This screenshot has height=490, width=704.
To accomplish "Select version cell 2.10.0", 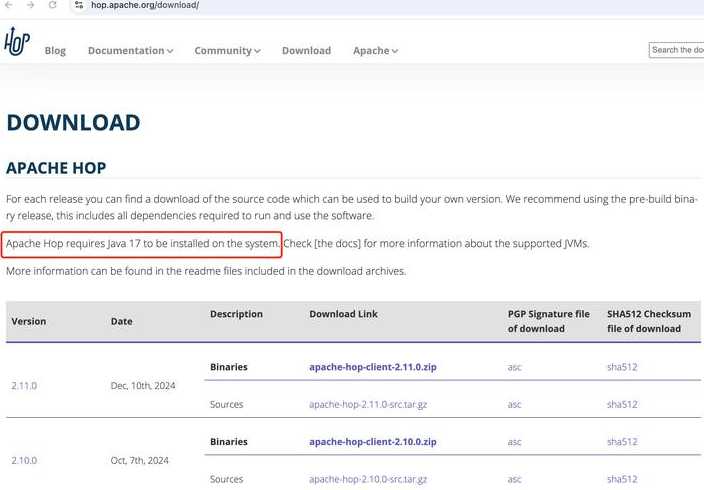I will (24, 460).
